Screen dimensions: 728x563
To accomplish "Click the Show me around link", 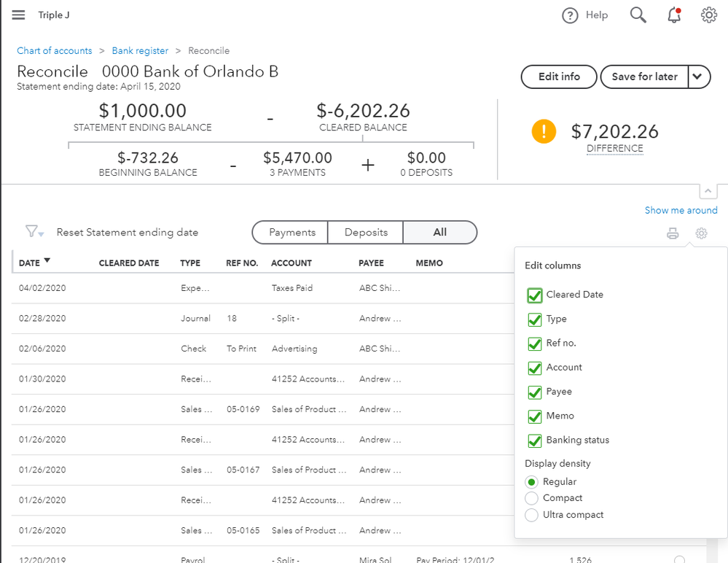I will tap(681, 210).
